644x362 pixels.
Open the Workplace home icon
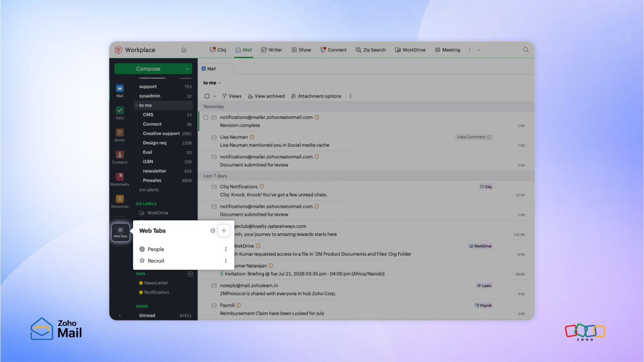(184, 50)
